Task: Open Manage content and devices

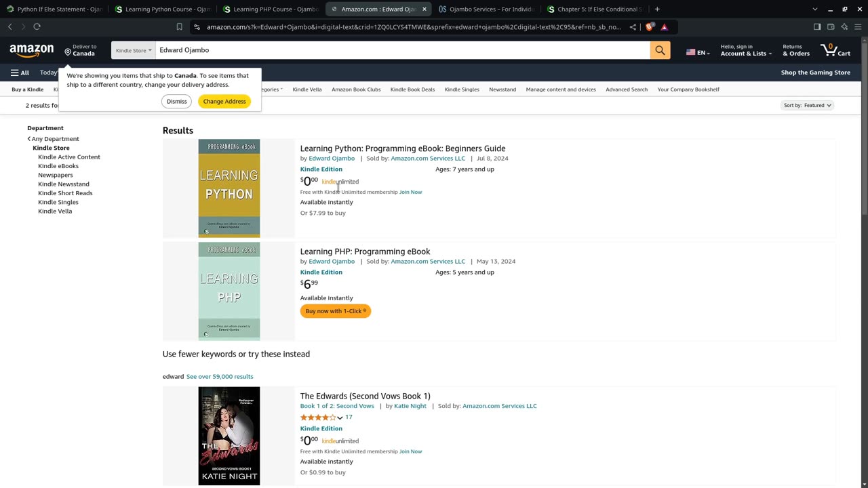Action: [561, 89]
